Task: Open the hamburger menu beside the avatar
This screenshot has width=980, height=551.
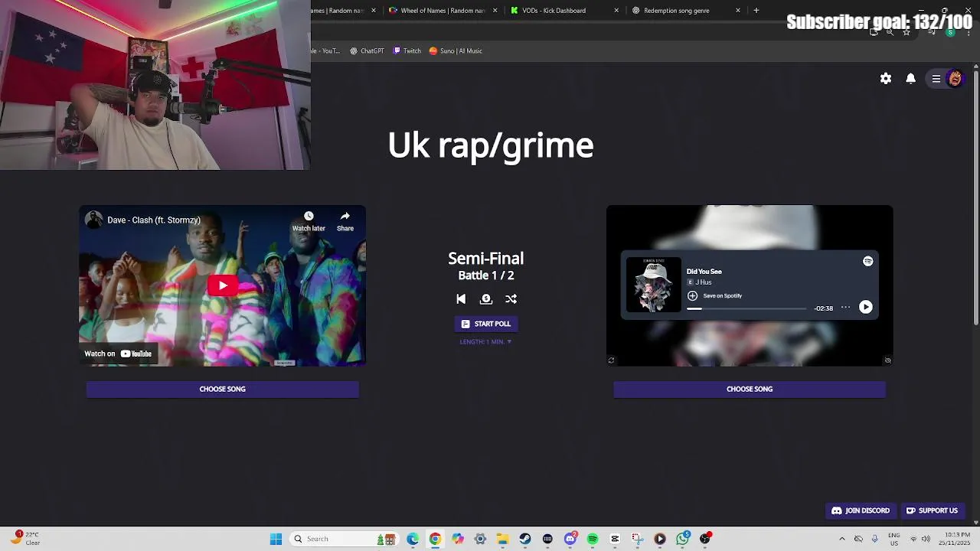Action: coord(936,78)
